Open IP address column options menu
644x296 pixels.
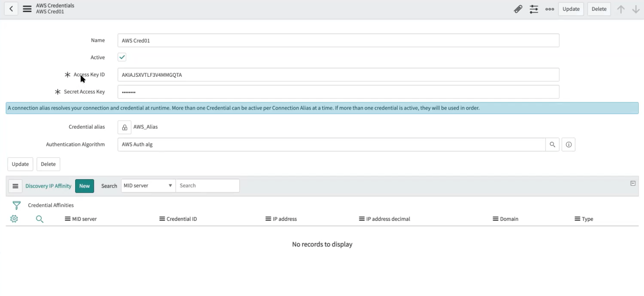click(x=268, y=219)
